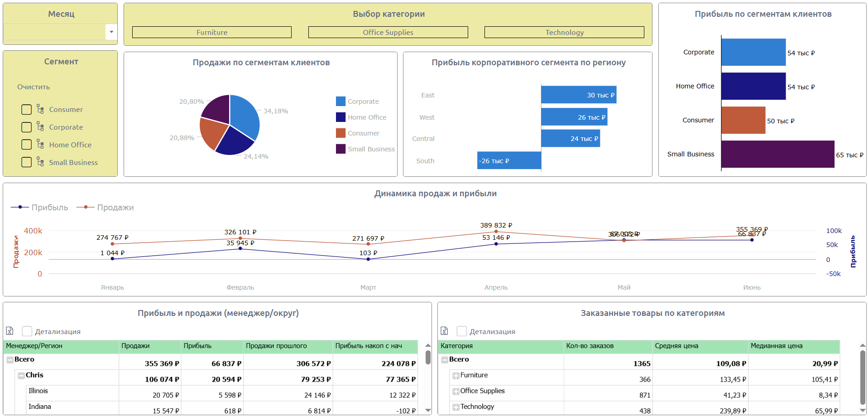Enable Детализация in manager table
868x417 pixels.
pos(27,331)
